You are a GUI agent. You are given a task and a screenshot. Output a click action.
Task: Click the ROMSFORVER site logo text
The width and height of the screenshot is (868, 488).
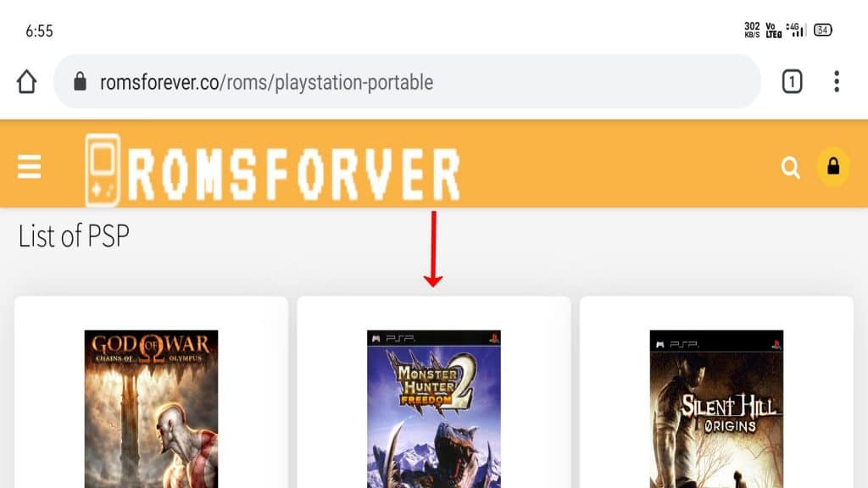coord(294,175)
